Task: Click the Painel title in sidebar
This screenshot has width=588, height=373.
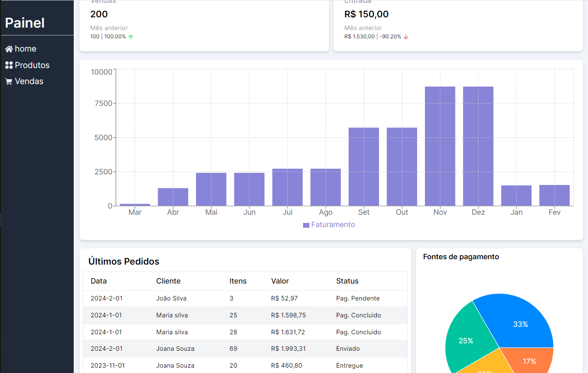Action: pyautogui.click(x=25, y=23)
